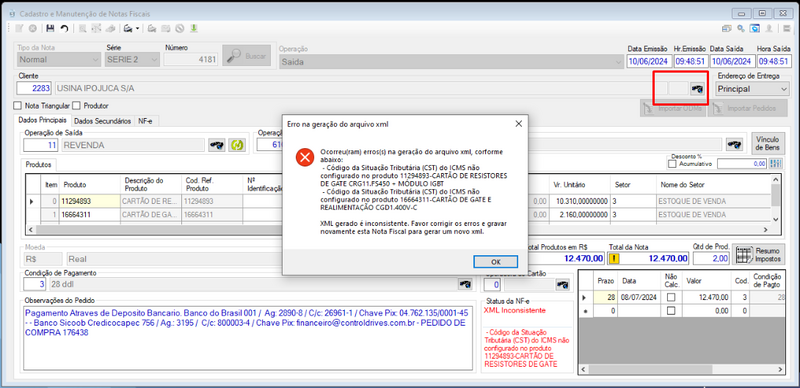Click the Save (floppy disk) toolbar icon
Viewport: 800px width, 388px height.
50,29
